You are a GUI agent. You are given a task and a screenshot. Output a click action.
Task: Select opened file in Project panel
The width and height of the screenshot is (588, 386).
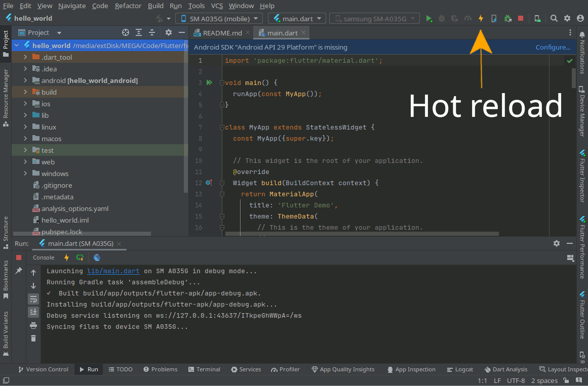(125, 32)
